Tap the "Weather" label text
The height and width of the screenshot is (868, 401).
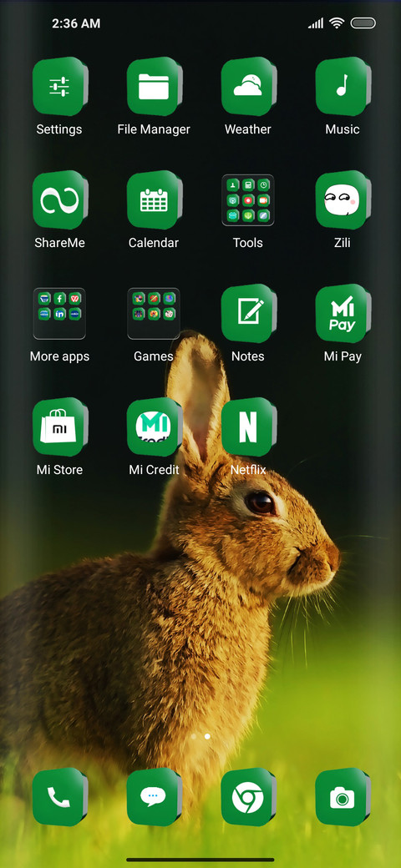(x=247, y=129)
